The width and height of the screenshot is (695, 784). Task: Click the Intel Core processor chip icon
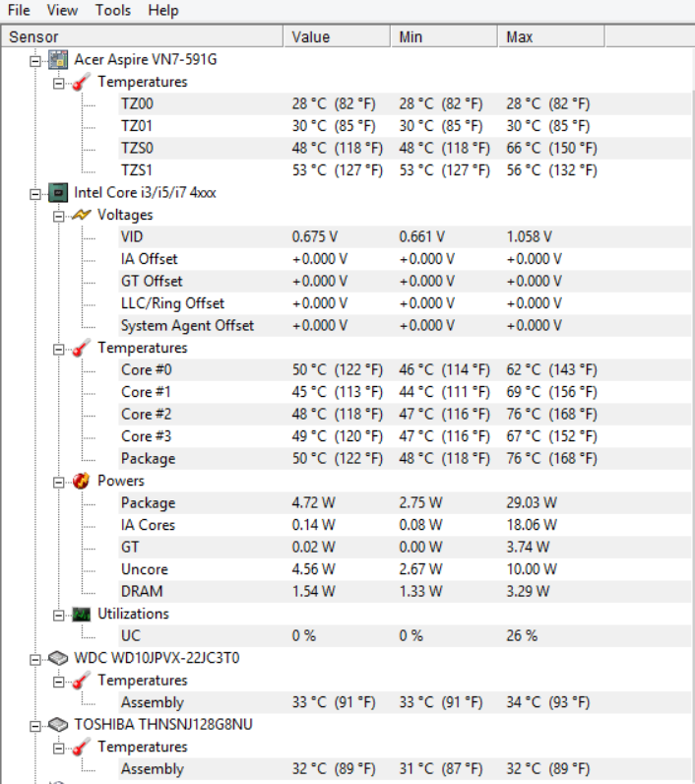pos(58,192)
